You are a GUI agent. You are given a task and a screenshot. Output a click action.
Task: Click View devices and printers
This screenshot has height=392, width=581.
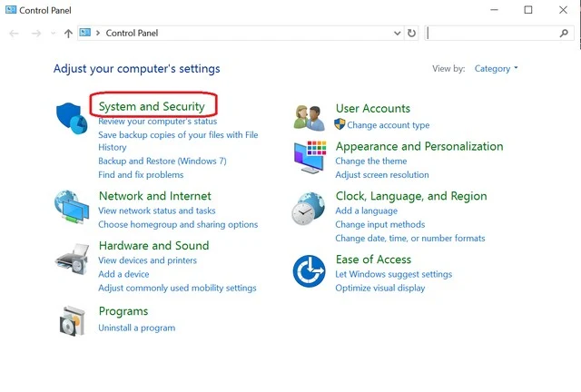click(x=147, y=260)
